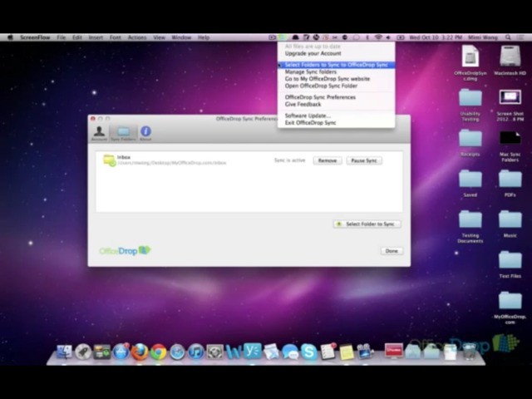This screenshot has width=532, height=399.
Task: Open the Receipts folder on desktop
Action: (x=470, y=141)
